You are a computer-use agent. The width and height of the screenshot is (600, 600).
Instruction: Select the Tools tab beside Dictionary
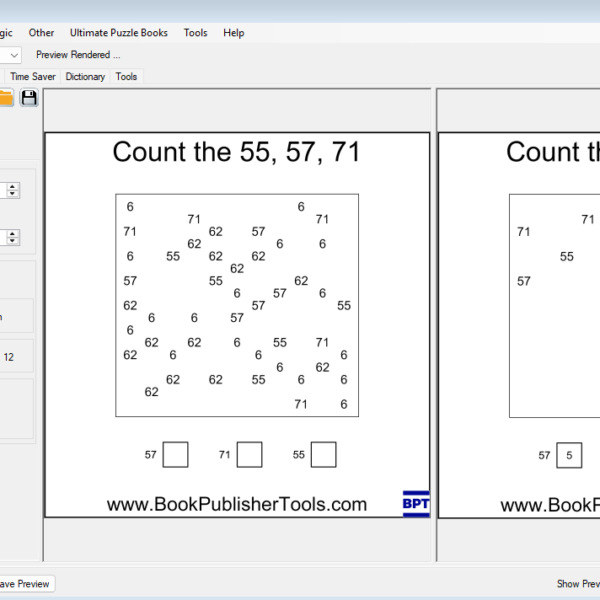coord(126,76)
